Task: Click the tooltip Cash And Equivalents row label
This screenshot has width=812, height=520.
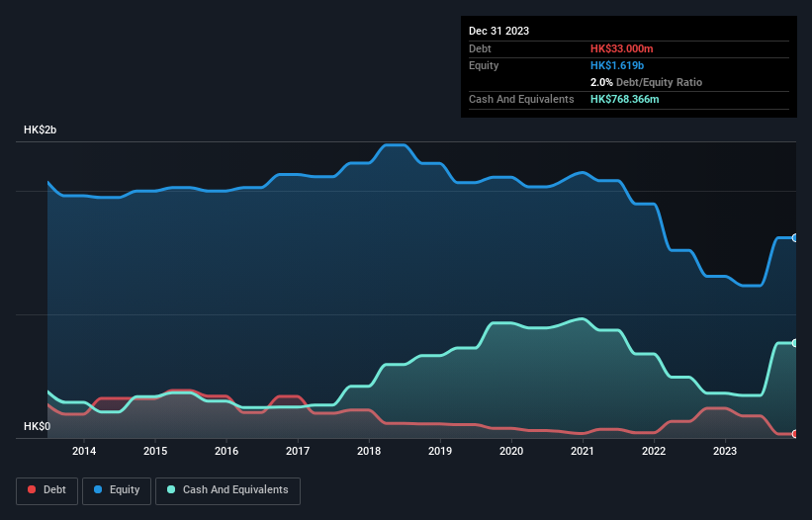Action: [x=521, y=99]
